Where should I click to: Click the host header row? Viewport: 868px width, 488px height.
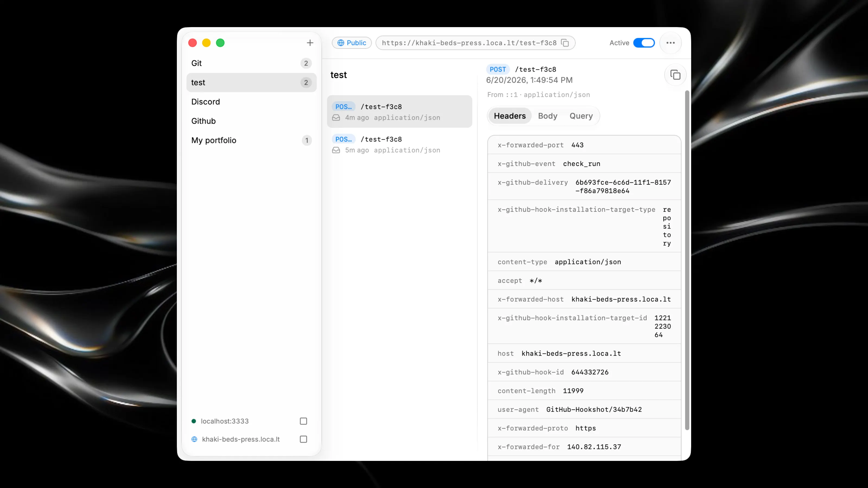coord(584,353)
